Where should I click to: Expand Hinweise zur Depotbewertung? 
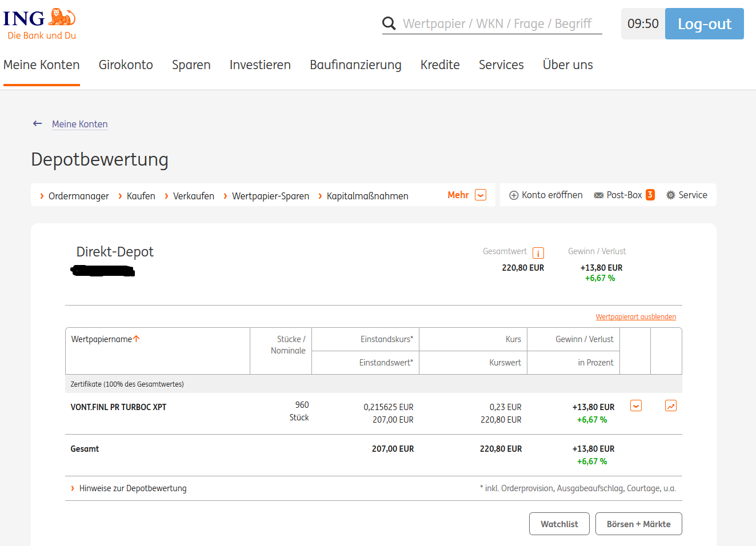coord(133,488)
